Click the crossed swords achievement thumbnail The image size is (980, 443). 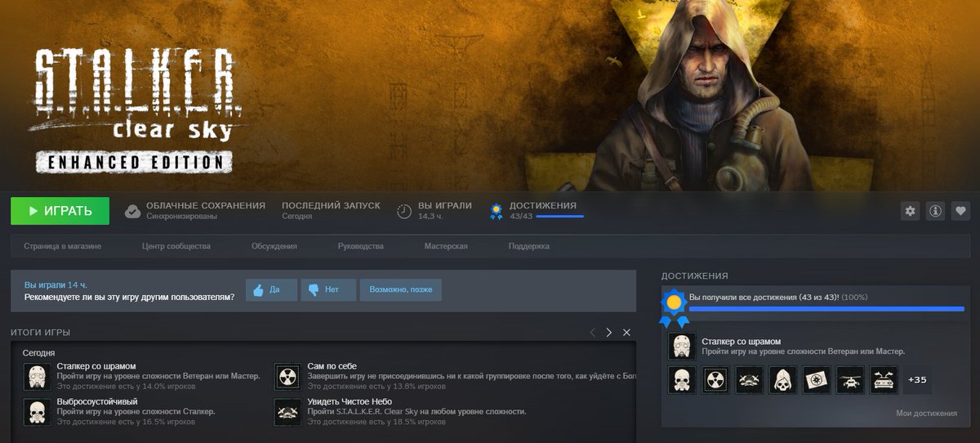749,380
